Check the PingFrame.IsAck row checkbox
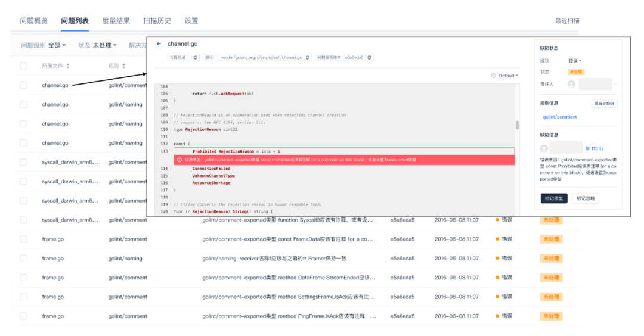Viewport: 644px width, 336px height. pyautogui.click(x=23, y=316)
